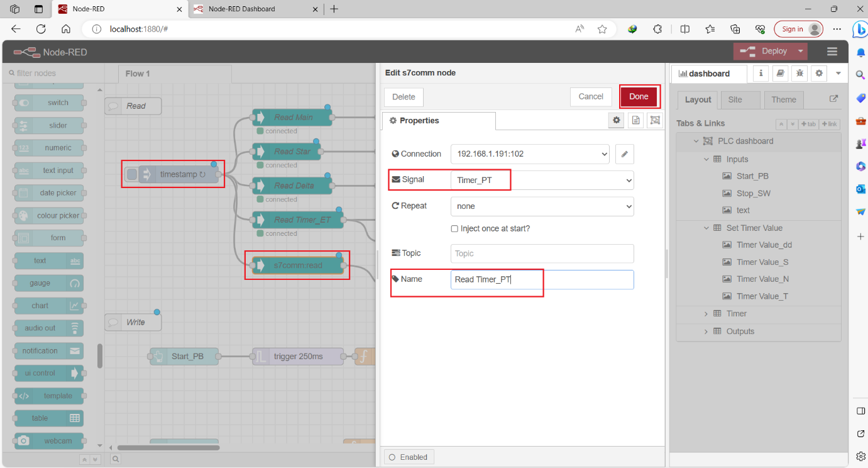Open the node description document icon
Viewport: 868px width, 468px height.
(635, 120)
